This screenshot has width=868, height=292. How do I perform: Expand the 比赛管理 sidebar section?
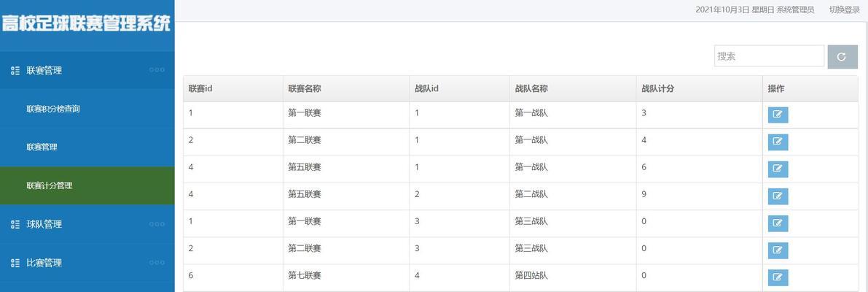point(87,263)
